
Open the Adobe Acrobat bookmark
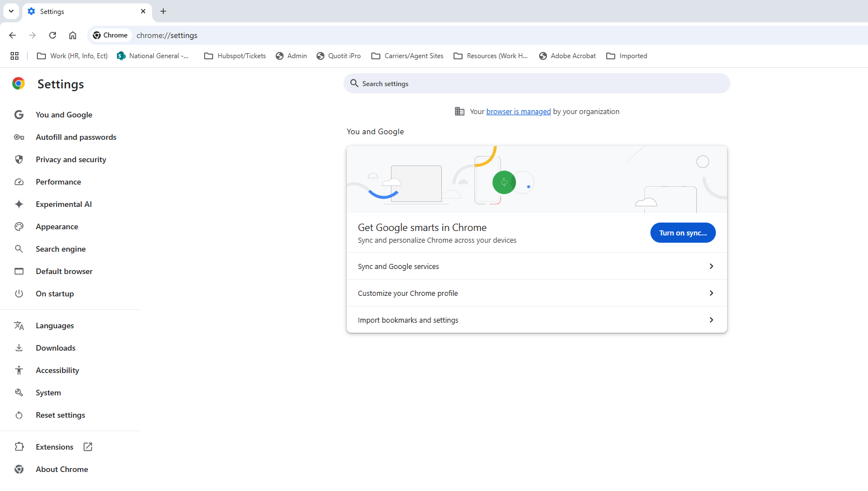tap(567, 56)
